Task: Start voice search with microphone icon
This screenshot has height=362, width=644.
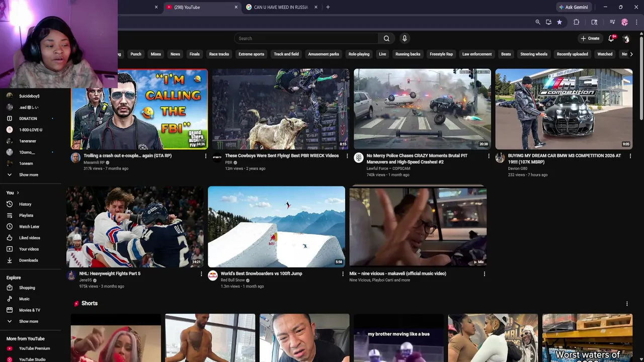Action: (x=405, y=38)
